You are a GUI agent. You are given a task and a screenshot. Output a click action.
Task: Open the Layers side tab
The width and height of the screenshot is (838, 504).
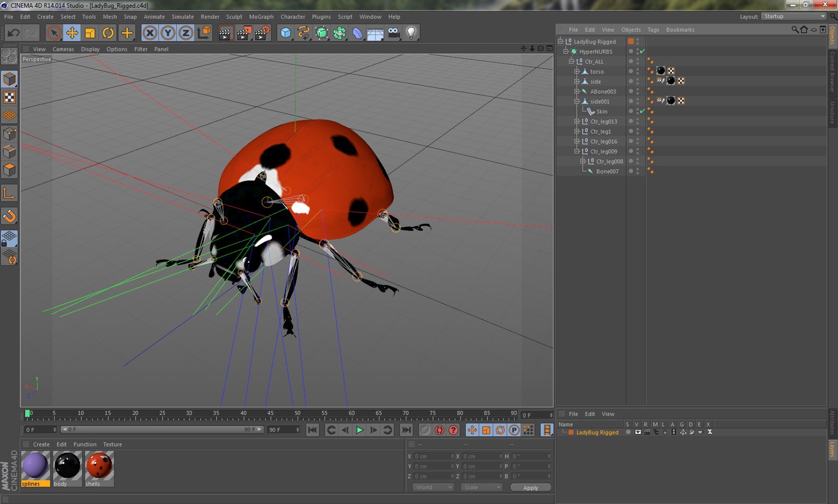point(833,450)
